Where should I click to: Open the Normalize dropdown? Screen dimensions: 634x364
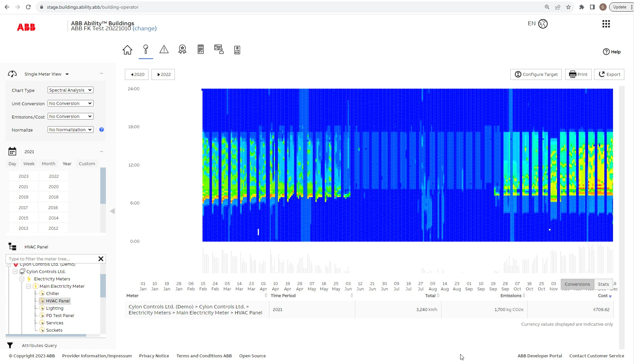pos(70,130)
